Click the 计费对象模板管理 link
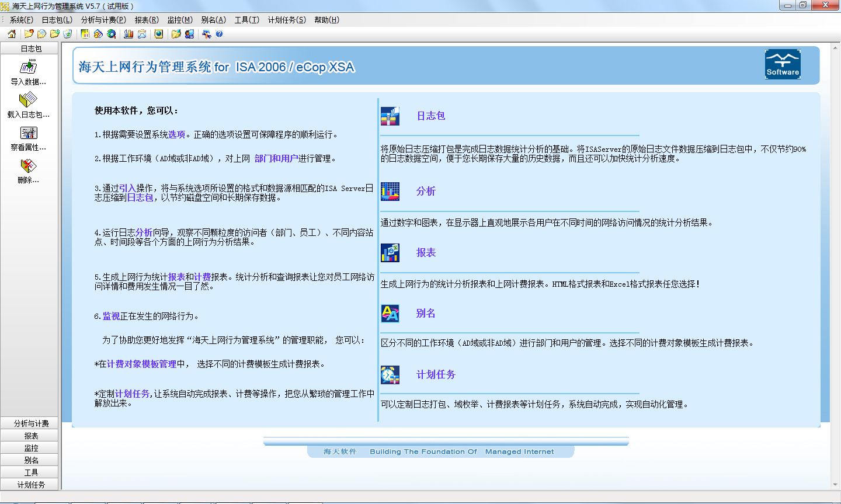841x504 pixels. 141,364
